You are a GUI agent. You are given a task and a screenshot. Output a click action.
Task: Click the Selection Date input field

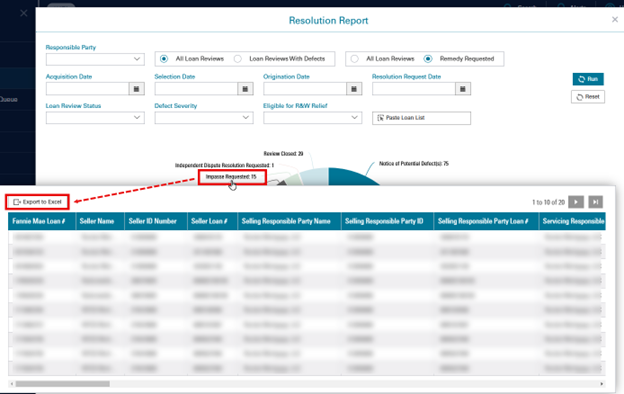(x=196, y=89)
